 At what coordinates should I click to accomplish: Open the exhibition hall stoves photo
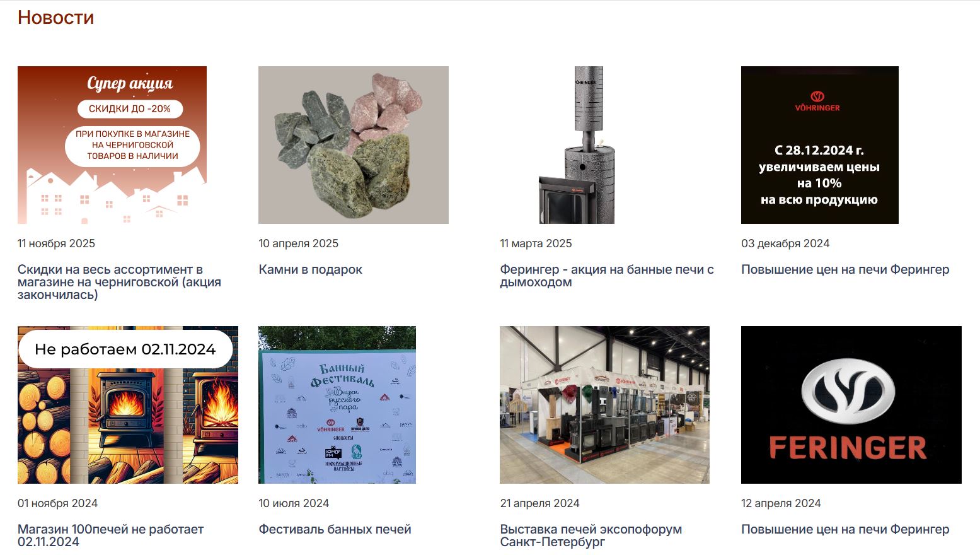point(604,405)
